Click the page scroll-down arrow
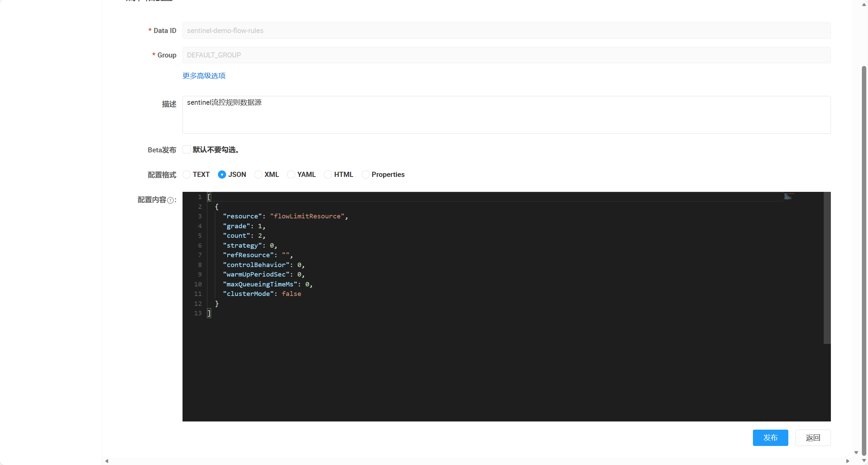 864,460
